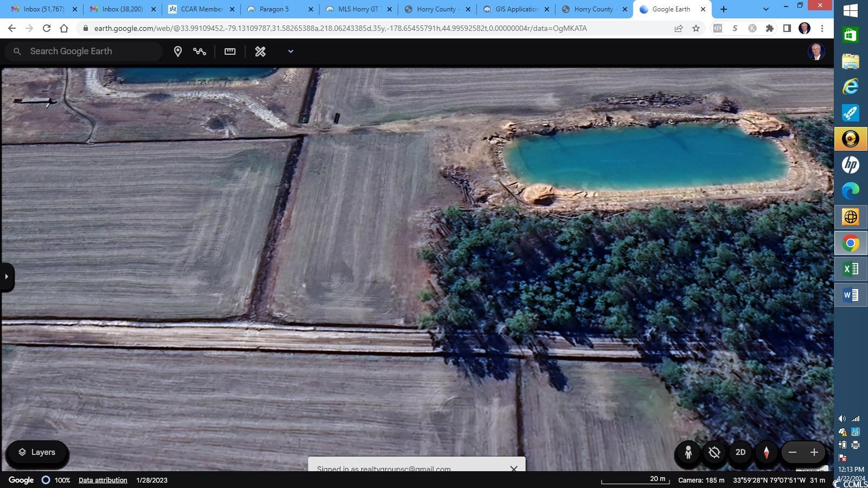Open Excel from the Windows taskbar

tap(850, 269)
